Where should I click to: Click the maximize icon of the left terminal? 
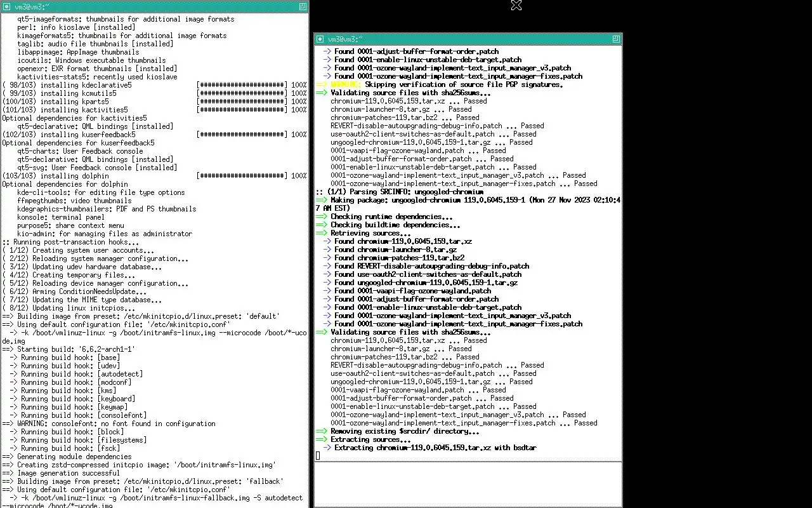pos(303,6)
